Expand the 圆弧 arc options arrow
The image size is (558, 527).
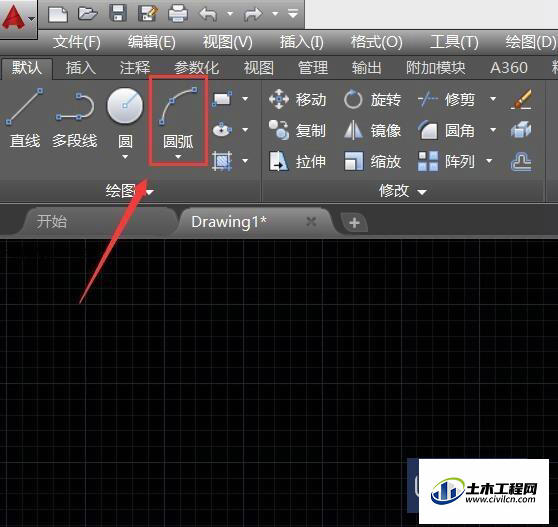coord(178,157)
